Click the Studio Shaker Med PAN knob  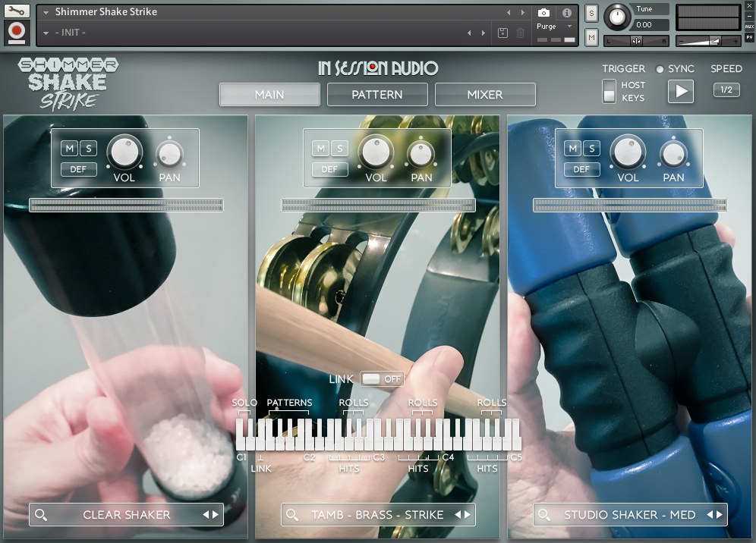point(673,154)
